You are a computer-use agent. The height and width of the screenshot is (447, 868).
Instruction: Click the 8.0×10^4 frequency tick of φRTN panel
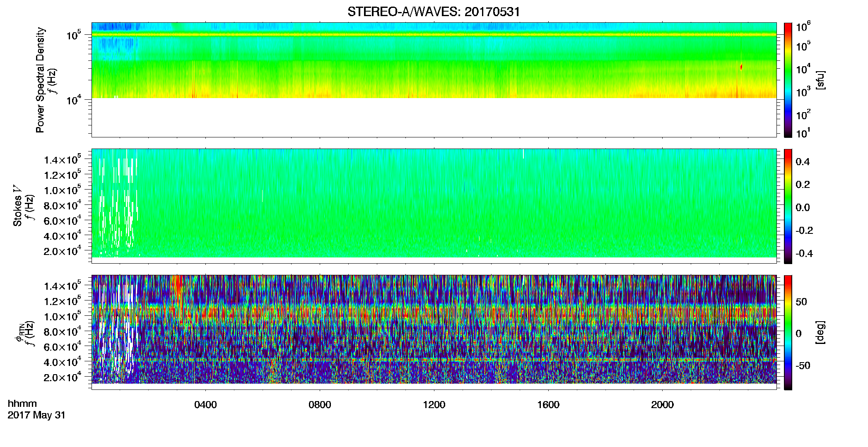tap(63, 331)
